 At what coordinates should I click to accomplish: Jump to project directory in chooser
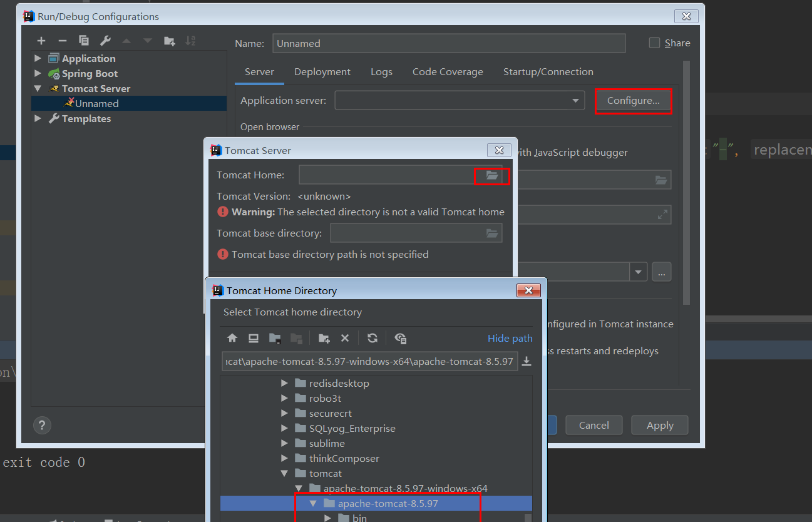(x=275, y=338)
